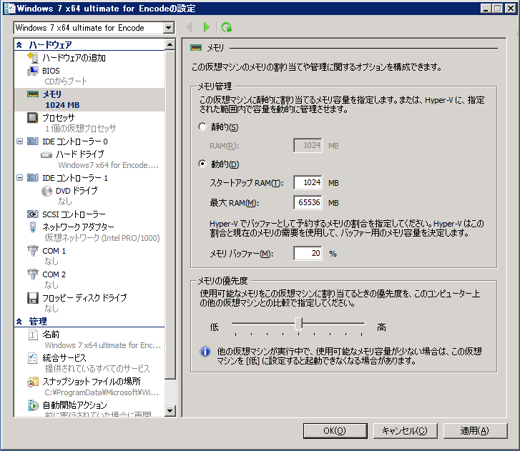Click 提供されているすべてのサービス text
This screenshot has height=451, width=520.
point(97,369)
